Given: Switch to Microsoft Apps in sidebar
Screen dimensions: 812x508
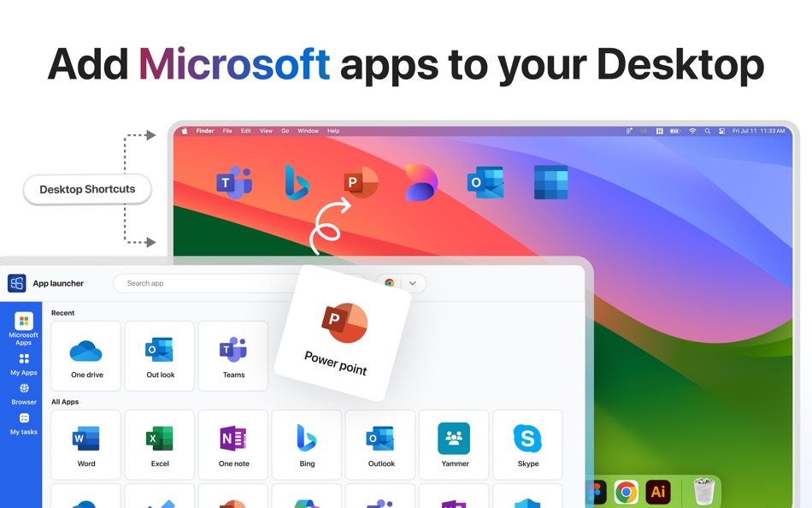Looking at the screenshot, I should pyautogui.click(x=23, y=328).
